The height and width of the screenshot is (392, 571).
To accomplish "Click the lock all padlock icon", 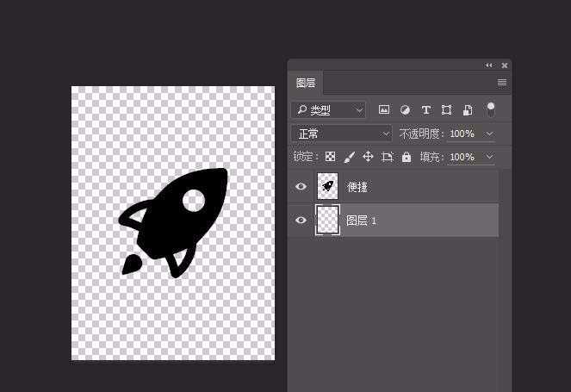I will pyautogui.click(x=407, y=157).
